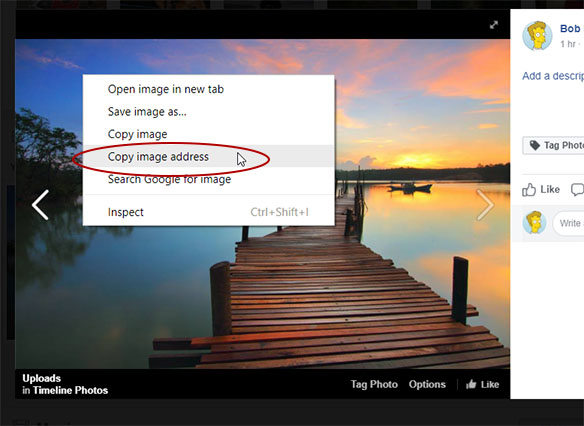Click the comment speech bubble icon

[x=578, y=190]
